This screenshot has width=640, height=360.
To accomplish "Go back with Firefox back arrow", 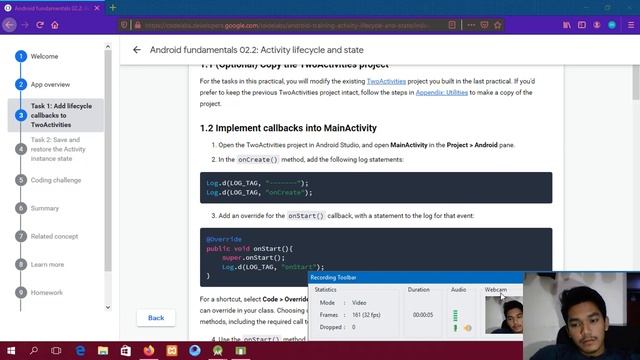I will [x=9, y=25].
